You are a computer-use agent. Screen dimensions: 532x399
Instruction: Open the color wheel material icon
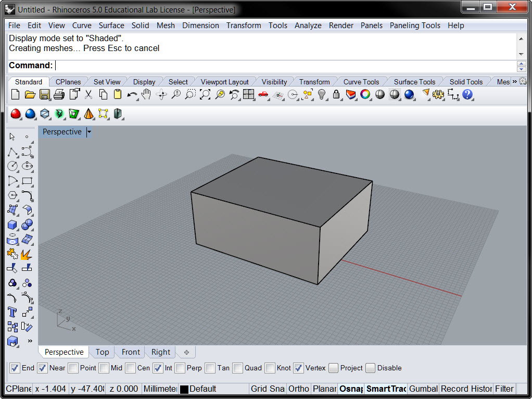coord(365,94)
